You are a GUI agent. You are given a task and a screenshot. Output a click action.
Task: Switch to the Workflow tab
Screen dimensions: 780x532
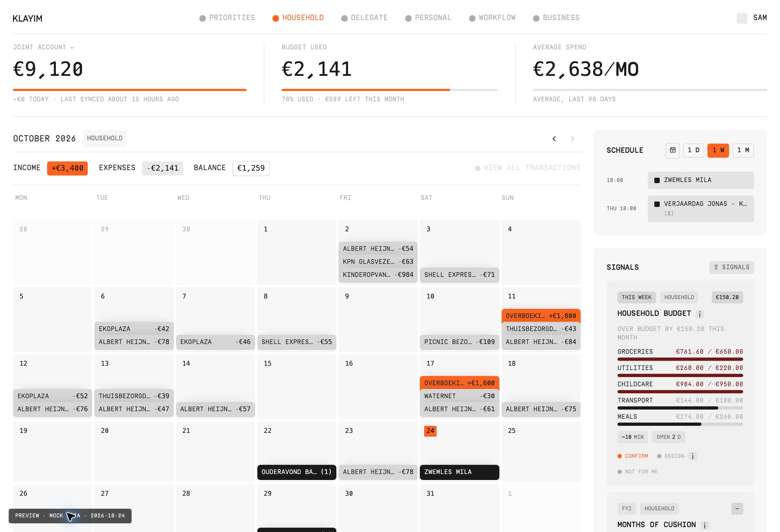(x=492, y=18)
